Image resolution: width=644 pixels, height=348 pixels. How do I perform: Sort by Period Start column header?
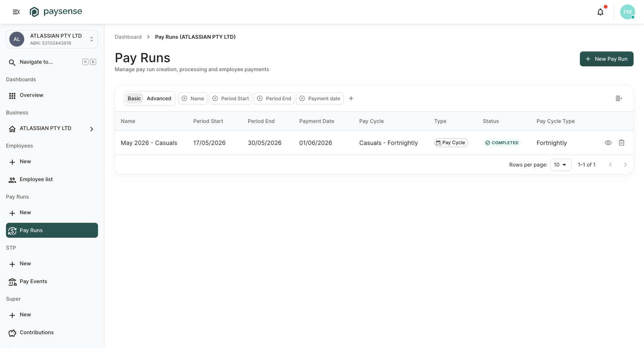pos(208,121)
